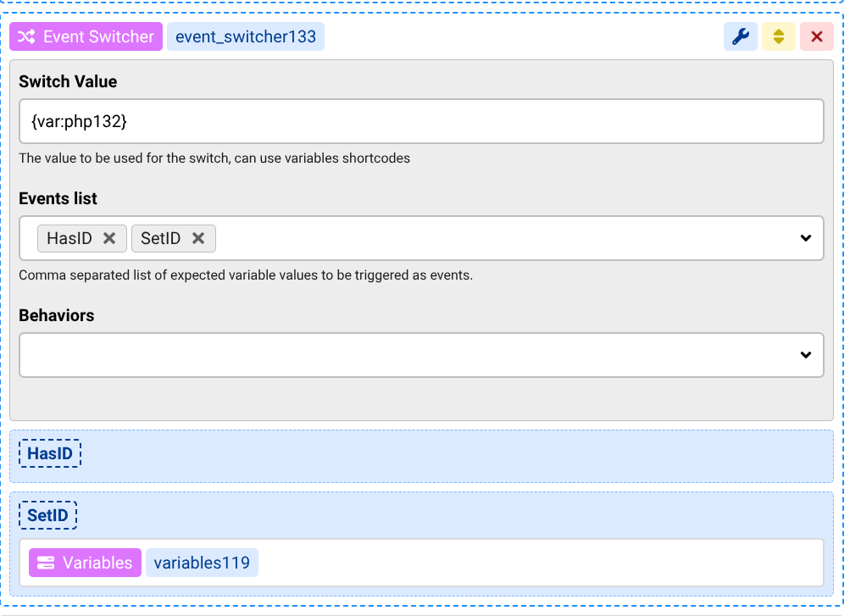
Task: Focus the Switch Value input field
Action: pos(420,122)
